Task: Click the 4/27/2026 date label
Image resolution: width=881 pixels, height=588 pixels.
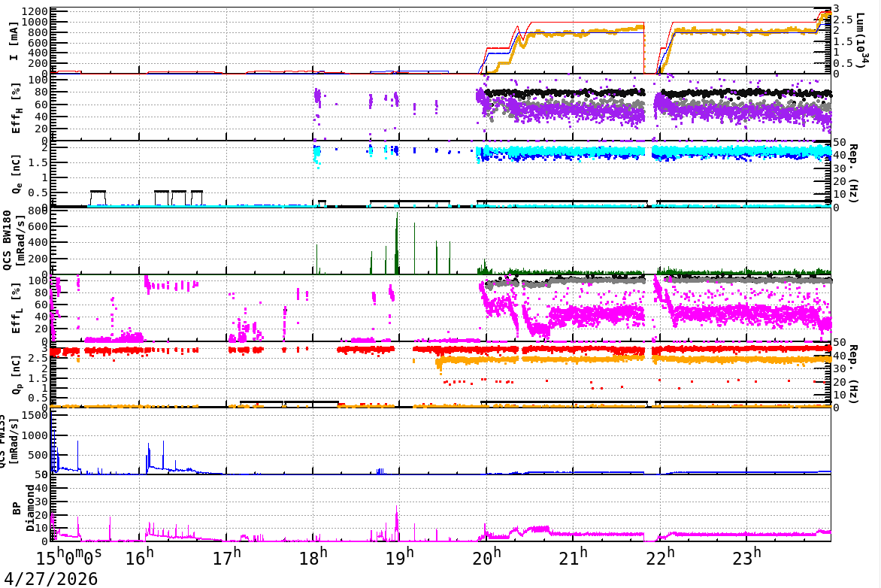Action: 50,579
